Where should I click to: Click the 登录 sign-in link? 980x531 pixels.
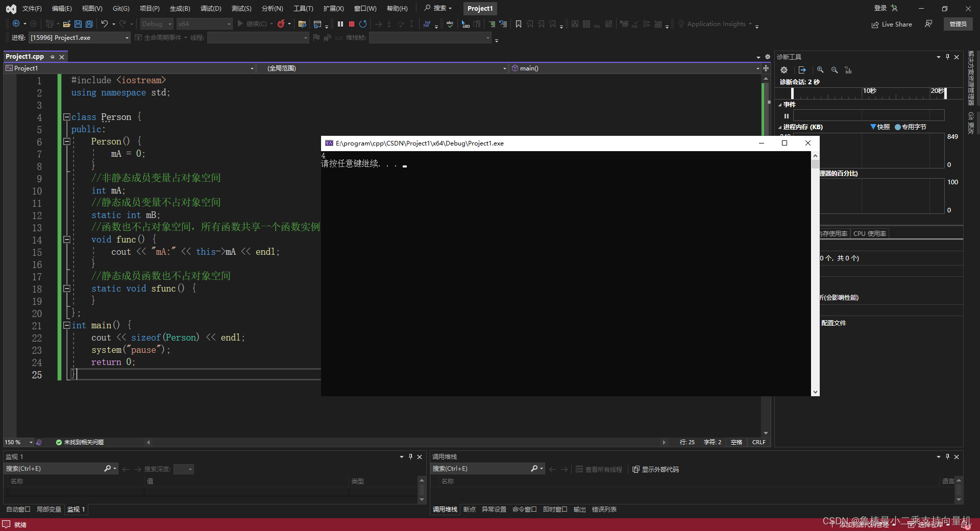(x=880, y=8)
